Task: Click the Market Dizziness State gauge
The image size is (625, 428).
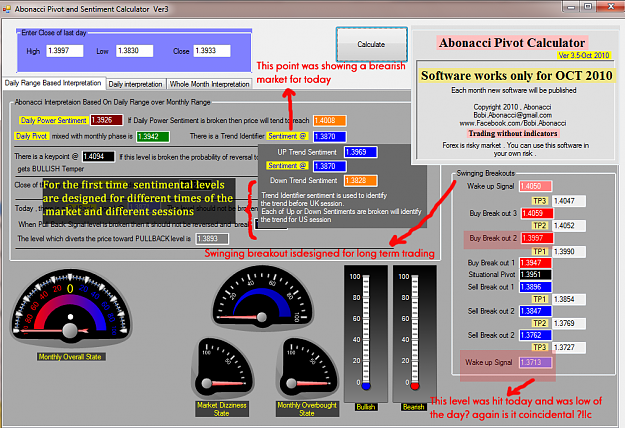Action: [222, 369]
